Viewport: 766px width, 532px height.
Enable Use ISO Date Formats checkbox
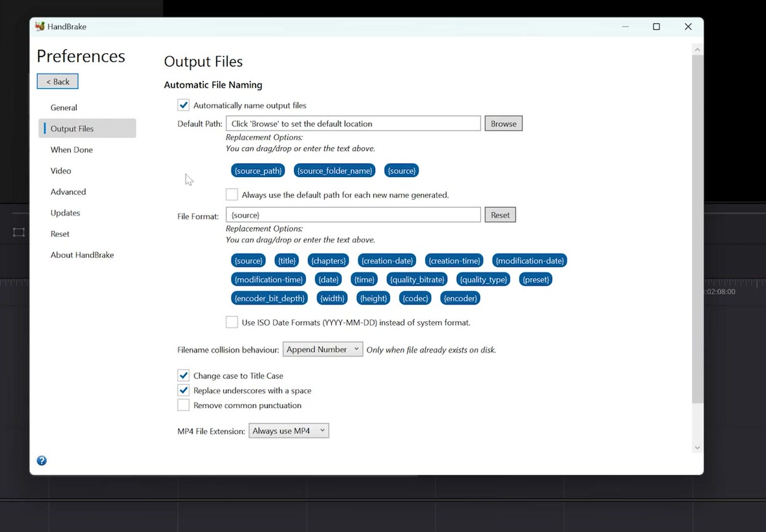coord(232,322)
